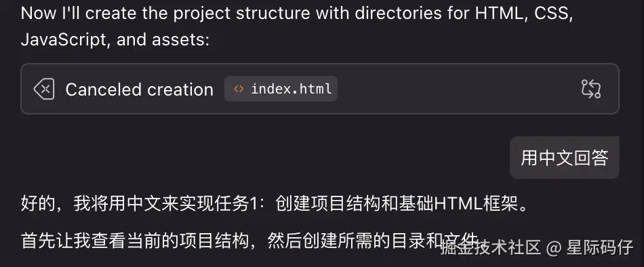Click the word "CSS," in the top line
This screenshot has width=644, height=267.
554,13
